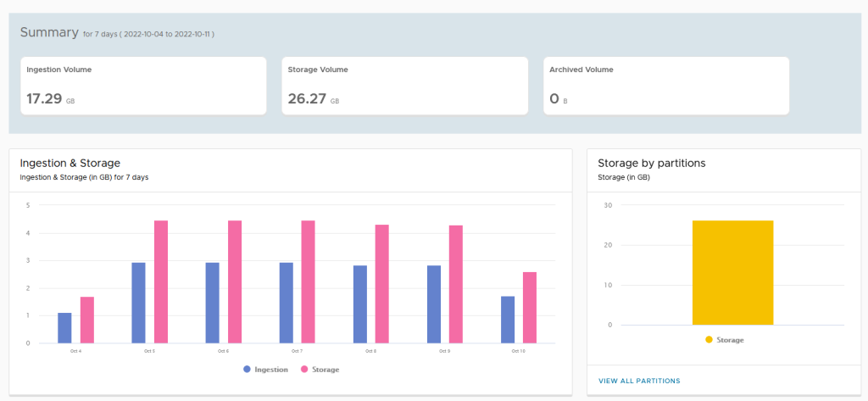This screenshot has width=868, height=401.
Task: Select the Archived Volume summary card
Action: click(665, 86)
